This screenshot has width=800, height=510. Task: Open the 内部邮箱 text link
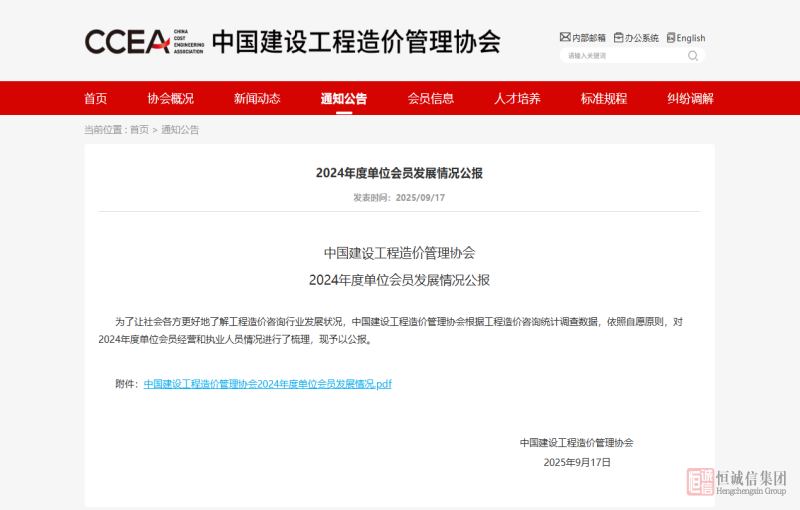589,38
